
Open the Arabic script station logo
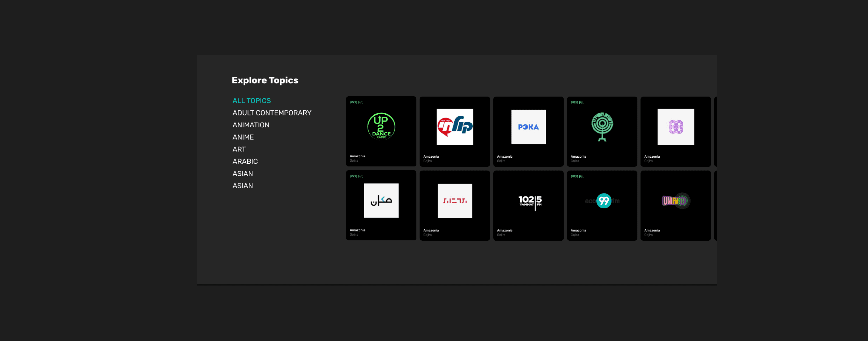(x=381, y=201)
